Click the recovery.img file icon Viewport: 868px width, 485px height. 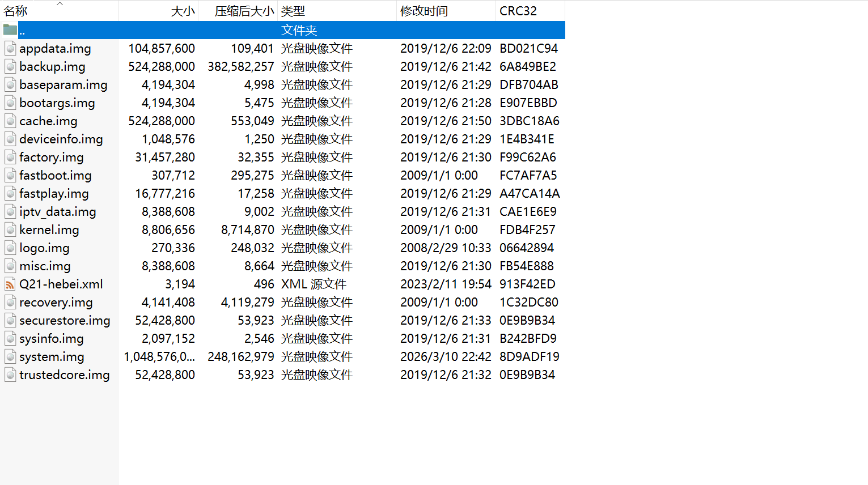pos(10,302)
